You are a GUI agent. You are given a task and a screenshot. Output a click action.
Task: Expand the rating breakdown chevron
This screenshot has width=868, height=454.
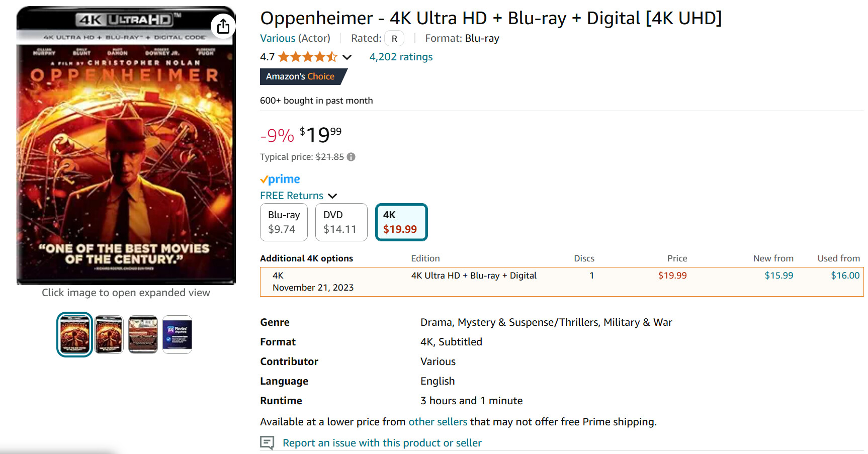pos(347,57)
